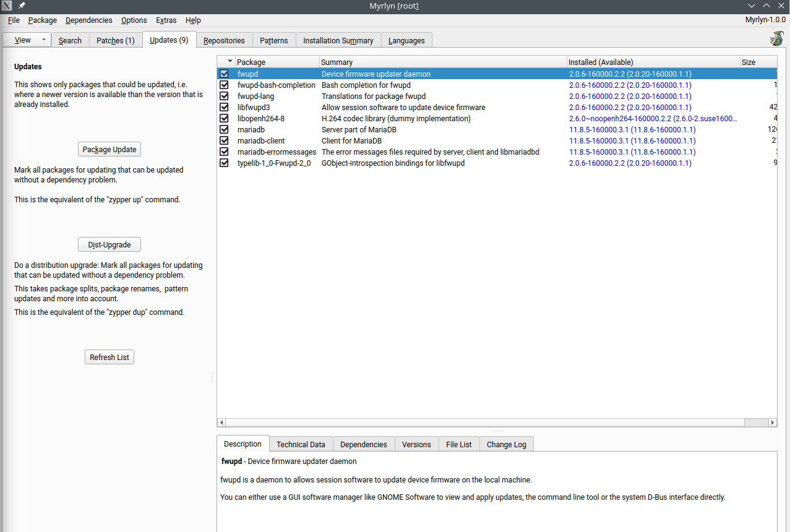790x532 pixels.
Task: Toggle the window pin icon
Action: point(22,6)
